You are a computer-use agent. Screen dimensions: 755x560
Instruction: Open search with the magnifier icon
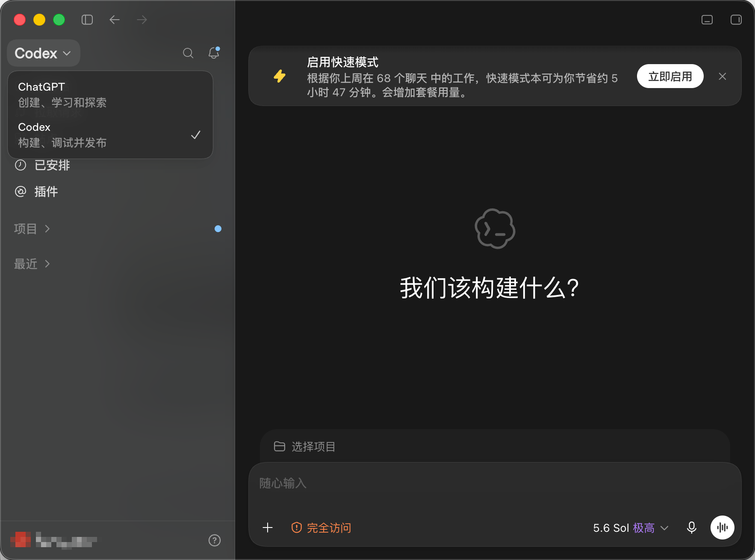coord(188,53)
